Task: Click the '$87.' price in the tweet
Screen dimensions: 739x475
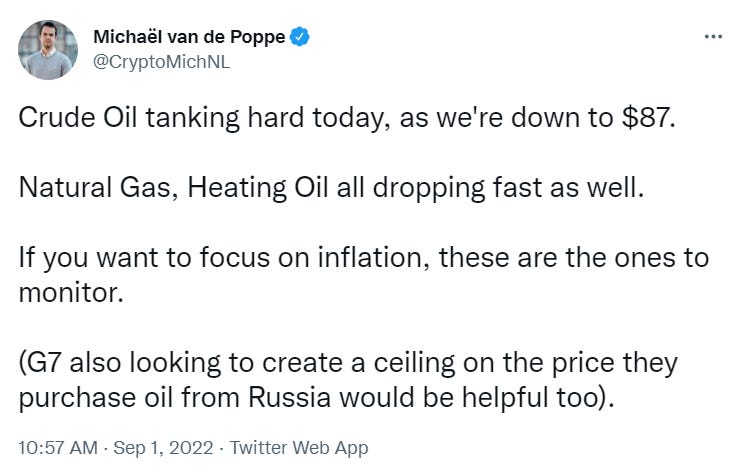Action: coord(649,117)
